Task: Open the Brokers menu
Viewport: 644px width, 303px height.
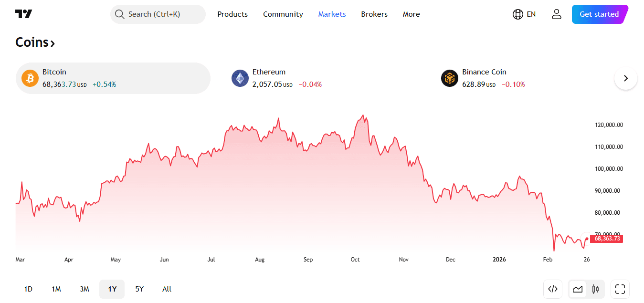Action: point(374,14)
